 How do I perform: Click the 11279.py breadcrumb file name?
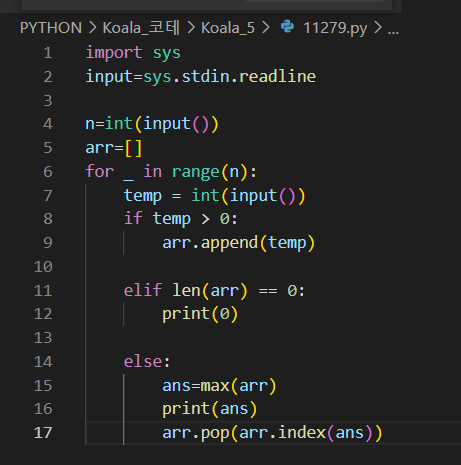click(335, 28)
